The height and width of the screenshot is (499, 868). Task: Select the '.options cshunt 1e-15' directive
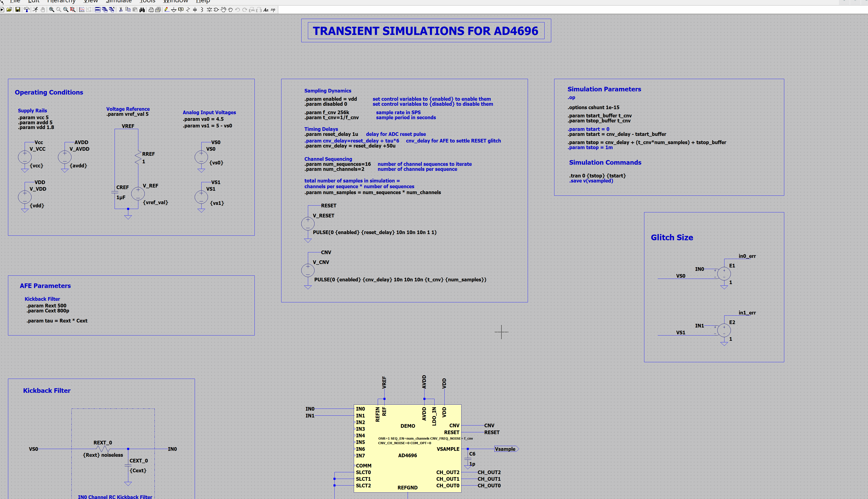[x=593, y=108]
